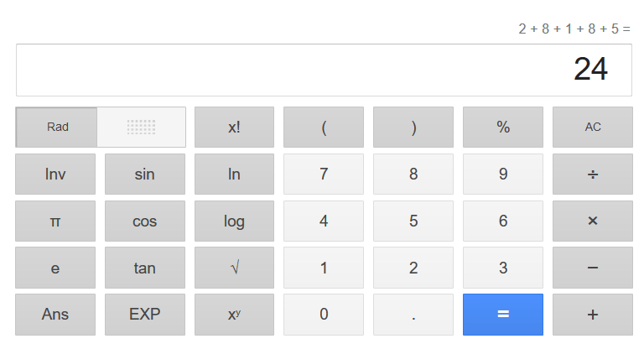Click the minus operator key
644x349 pixels.
592,268
